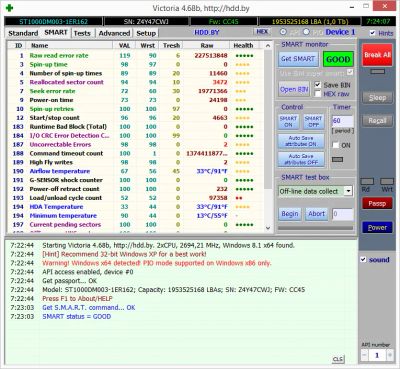Open the Off-line data collect dropdown
The width and height of the screenshot is (400, 369).
click(x=348, y=191)
